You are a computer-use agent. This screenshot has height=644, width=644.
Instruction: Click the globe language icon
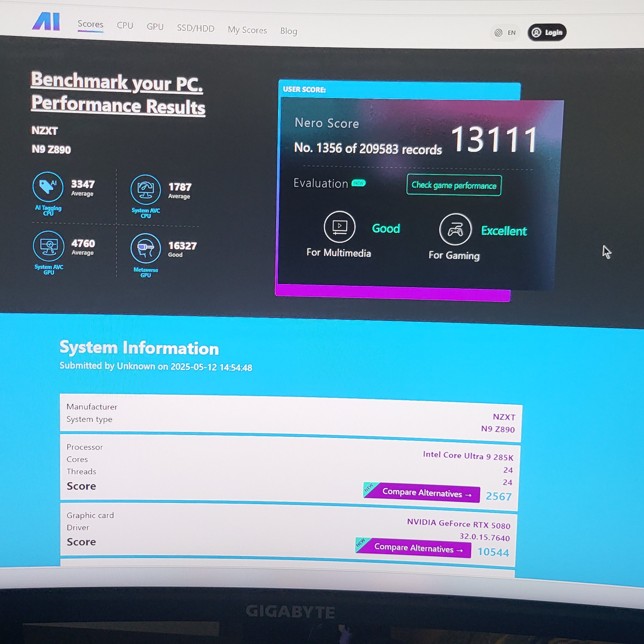498,33
